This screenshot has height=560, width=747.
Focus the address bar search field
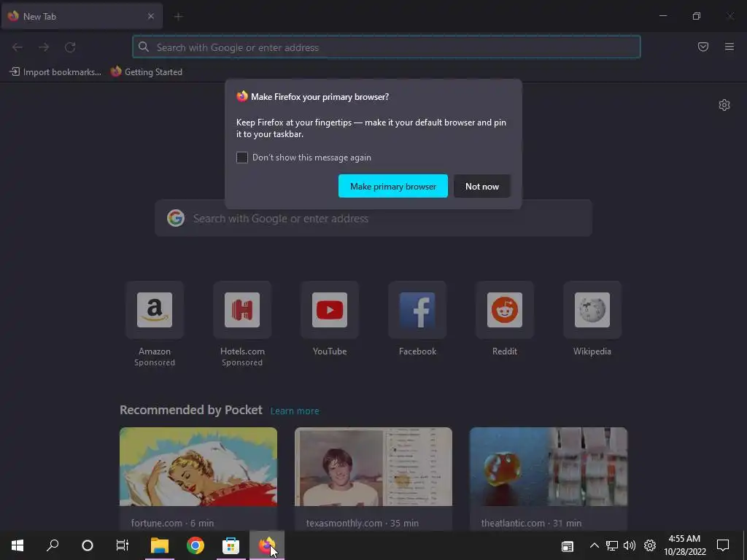tap(387, 47)
